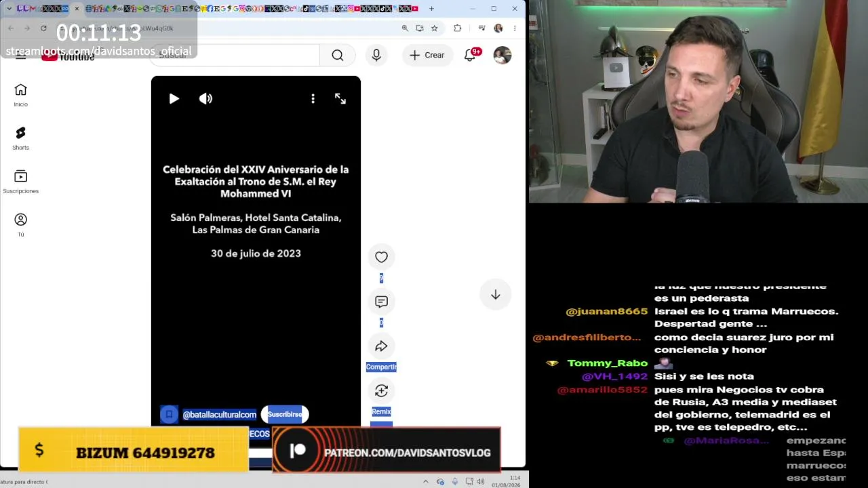Image resolution: width=868 pixels, height=488 pixels.
Task: Show hidden system tray icons
Action: coord(426,482)
